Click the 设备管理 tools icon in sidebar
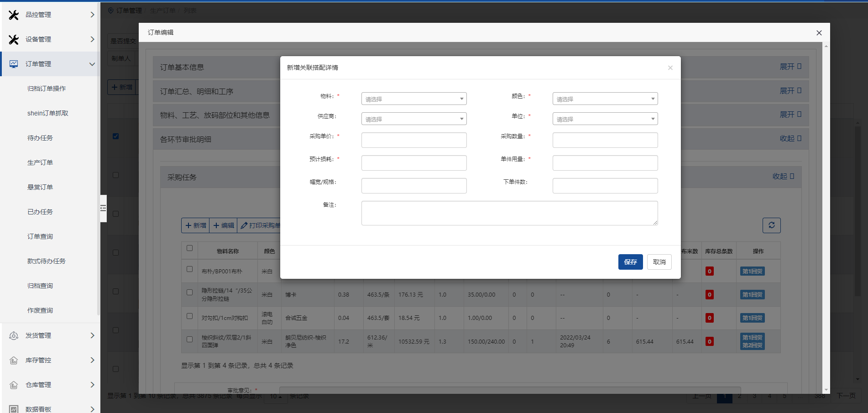 (x=14, y=40)
